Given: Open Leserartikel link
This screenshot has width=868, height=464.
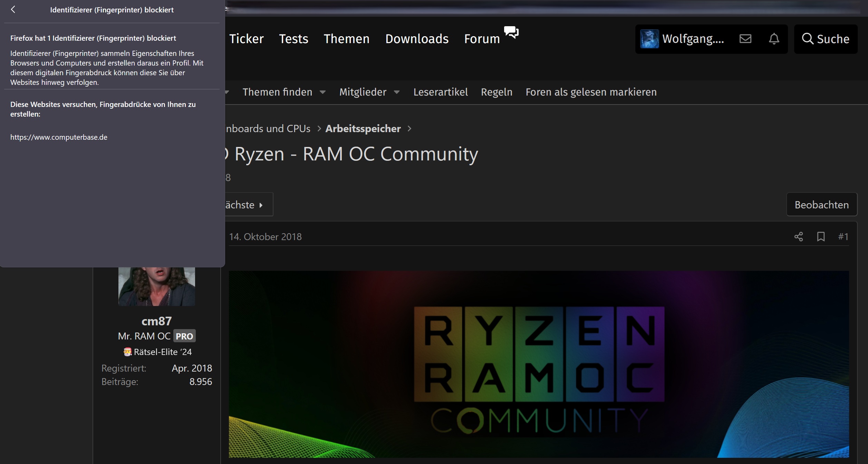Looking at the screenshot, I should pos(441,92).
